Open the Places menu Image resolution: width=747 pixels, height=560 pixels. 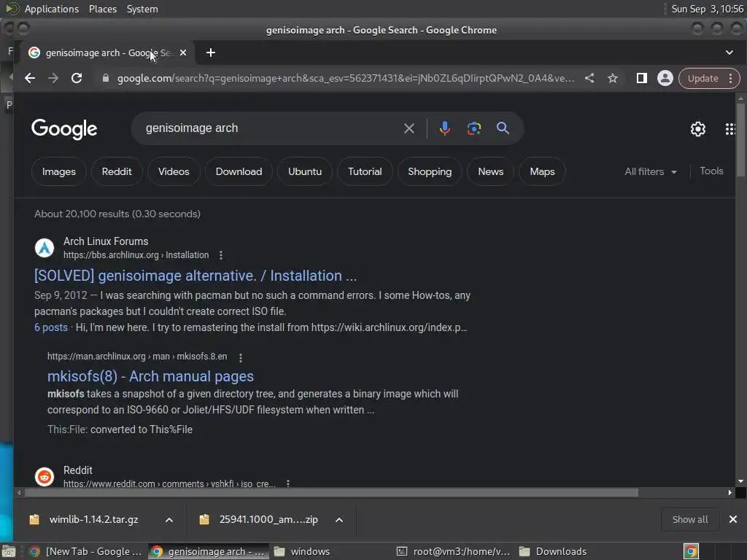coord(103,9)
